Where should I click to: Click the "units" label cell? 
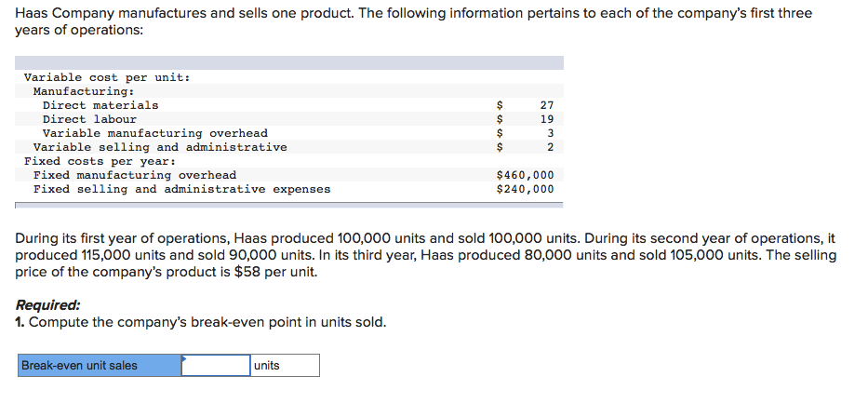coord(285,366)
